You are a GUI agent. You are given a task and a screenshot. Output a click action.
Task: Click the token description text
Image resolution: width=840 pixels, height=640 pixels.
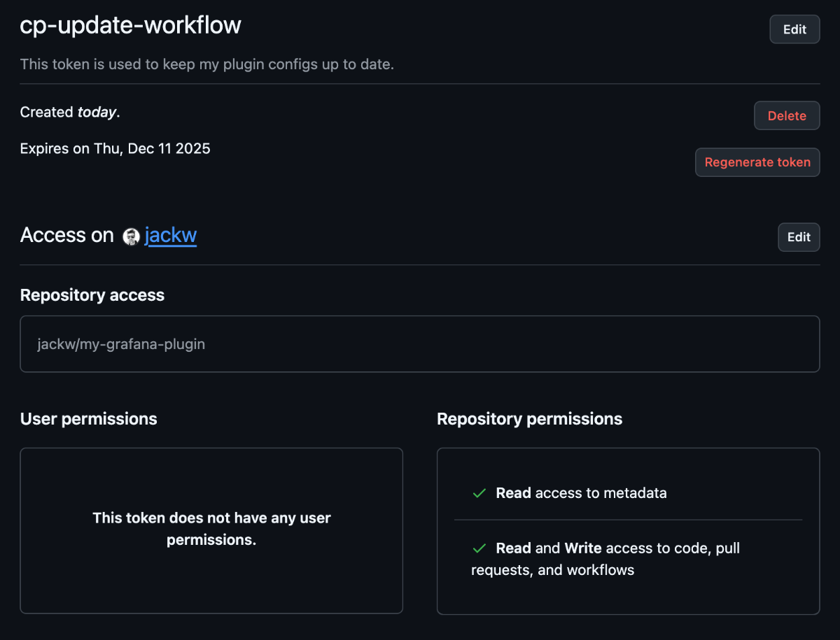[x=207, y=64]
